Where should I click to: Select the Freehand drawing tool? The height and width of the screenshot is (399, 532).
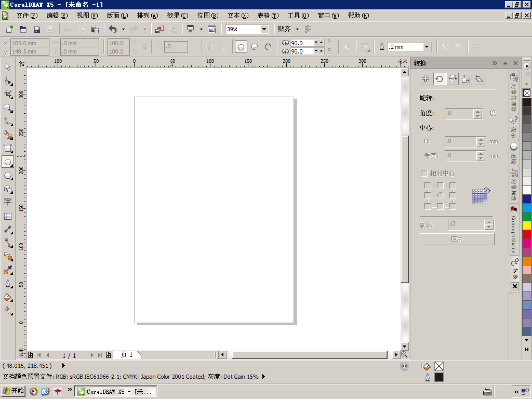click(8, 121)
